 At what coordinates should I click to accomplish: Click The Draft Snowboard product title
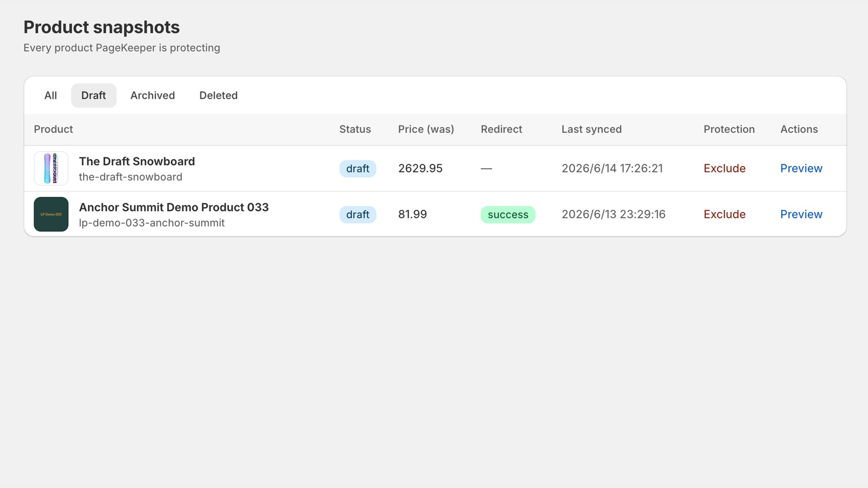[137, 162]
